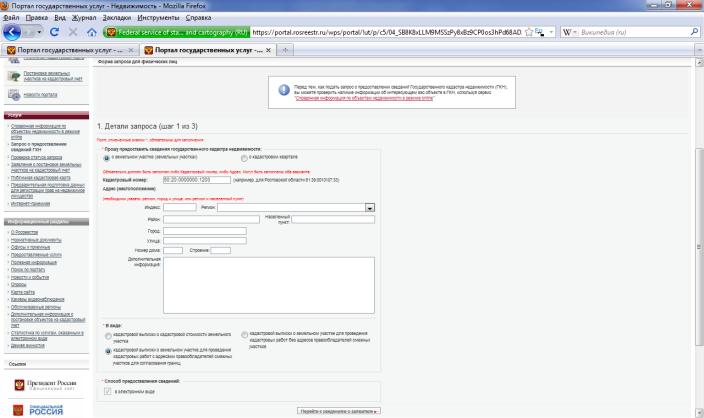Viewport: 704px width, 418px height.
Task: Click the stop loading X icon
Action: (x=73, y=32)
